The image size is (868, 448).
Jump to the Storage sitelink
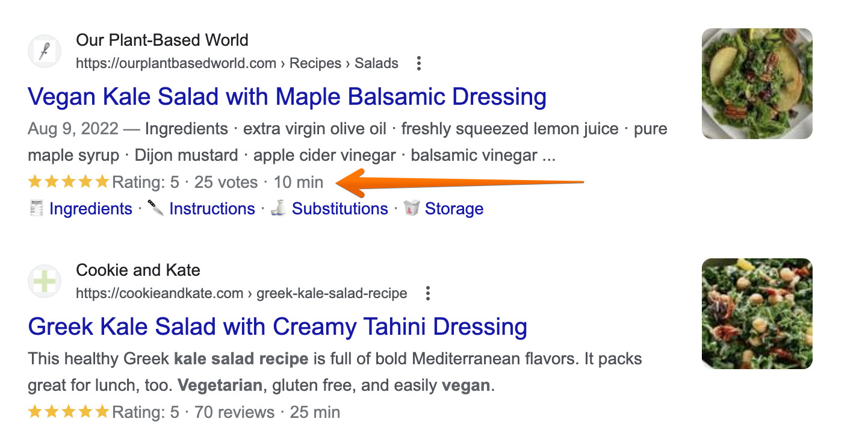[x=454, y=209]
